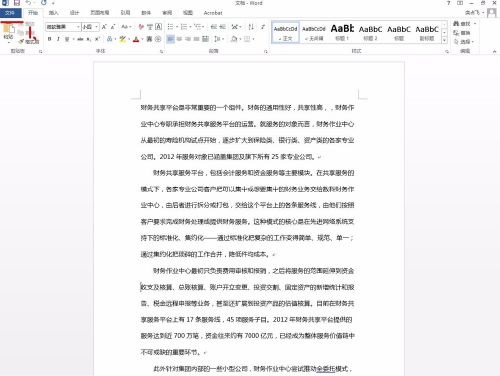Screen dimensions: 500x376
Task: Open the Paragraph dialog launcher
Action: pyautogui.click(x=266, y=51)
